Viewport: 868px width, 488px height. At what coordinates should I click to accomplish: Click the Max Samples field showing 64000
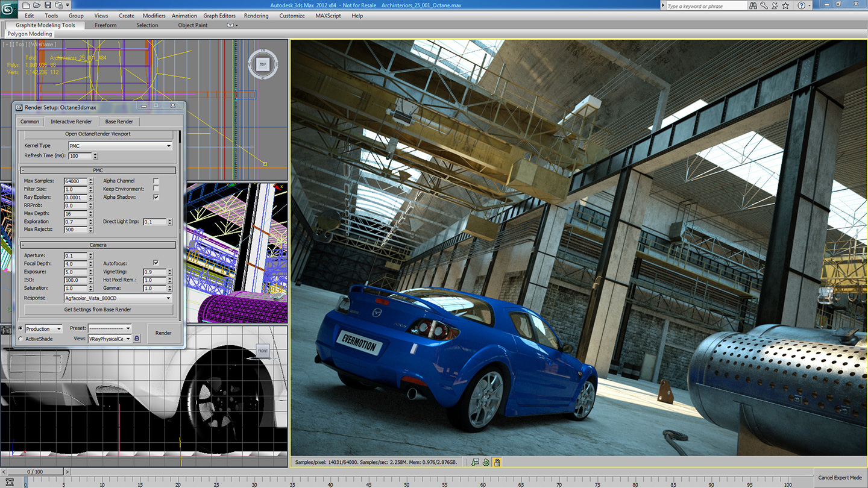tap(76, 181)
